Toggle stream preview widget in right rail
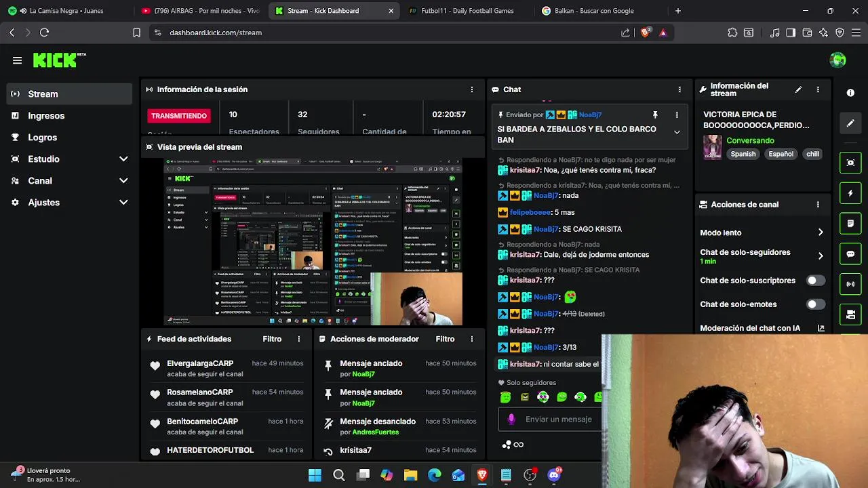Image resolution: width=868 pixels, height=488 pixels. point(850,163)
